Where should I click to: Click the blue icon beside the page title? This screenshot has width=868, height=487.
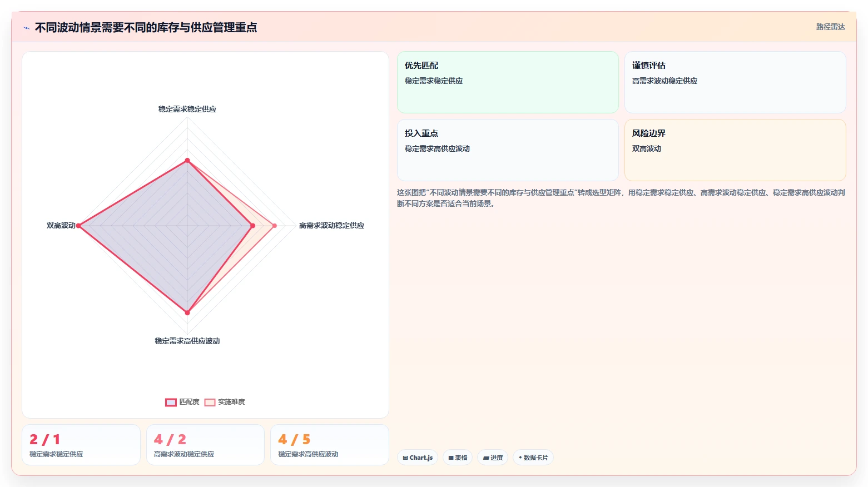click(26, 28)
